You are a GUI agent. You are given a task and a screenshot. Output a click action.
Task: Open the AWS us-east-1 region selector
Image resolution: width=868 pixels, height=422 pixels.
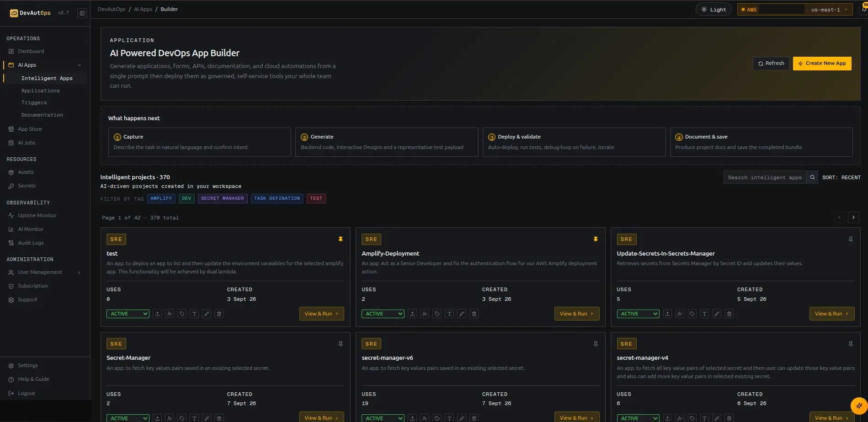795,9
